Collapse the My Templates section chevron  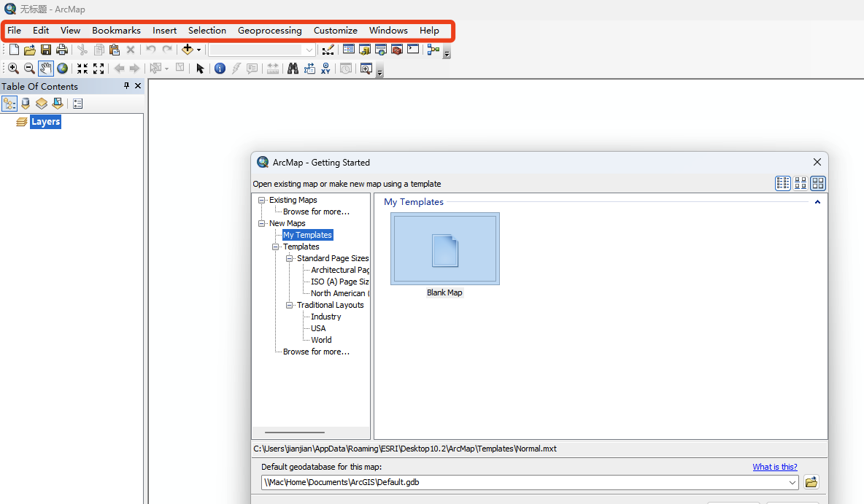[818, 202]
